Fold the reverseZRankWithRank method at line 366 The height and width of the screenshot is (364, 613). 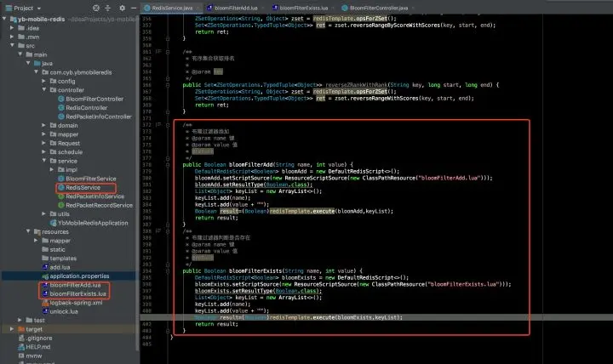pos(168,85)
